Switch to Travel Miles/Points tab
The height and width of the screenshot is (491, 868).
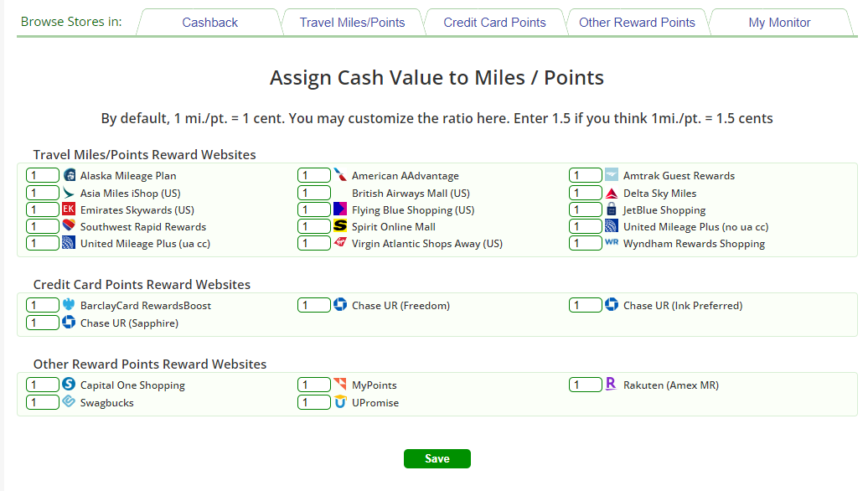click(x=352, y=23)
